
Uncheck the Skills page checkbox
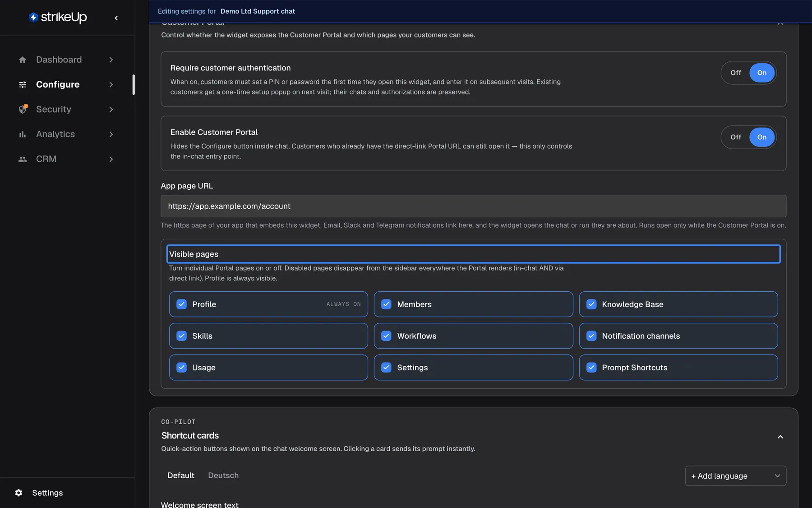tap(181, 336)
